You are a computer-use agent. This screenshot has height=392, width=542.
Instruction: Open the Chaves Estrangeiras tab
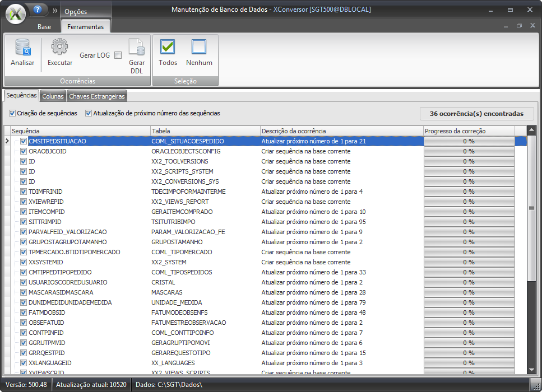(96, 96)
